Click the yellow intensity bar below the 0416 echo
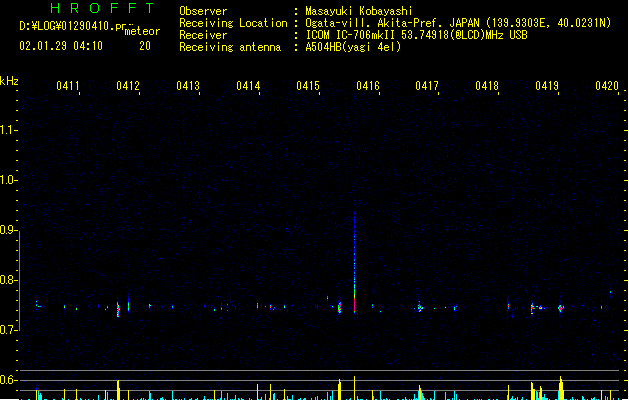The image size is (629, 400). [x=354, y=388]
